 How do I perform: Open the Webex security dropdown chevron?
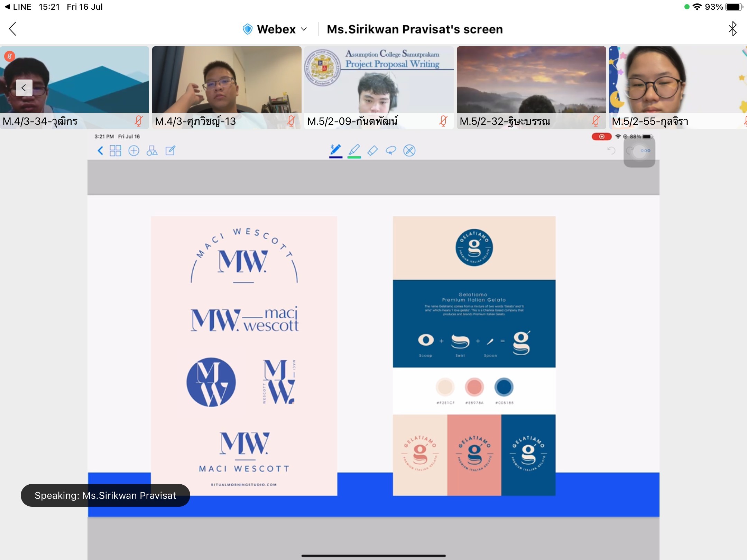[304, 29]
